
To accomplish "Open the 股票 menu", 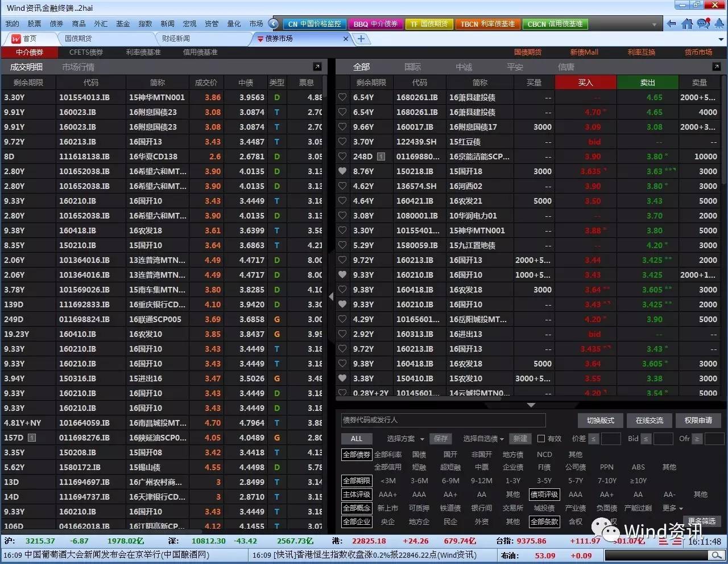I will 34,24.
